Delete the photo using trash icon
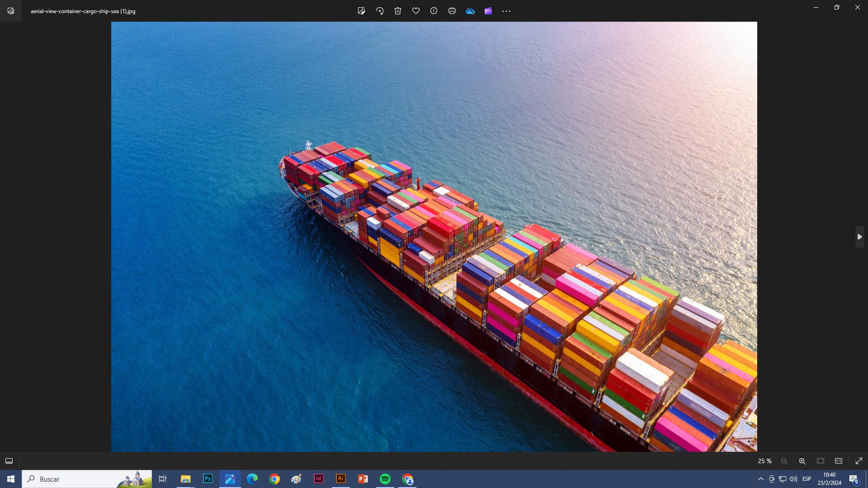This screenshot has height=488, width=868. pyautogui.click(x=398, y=11)
